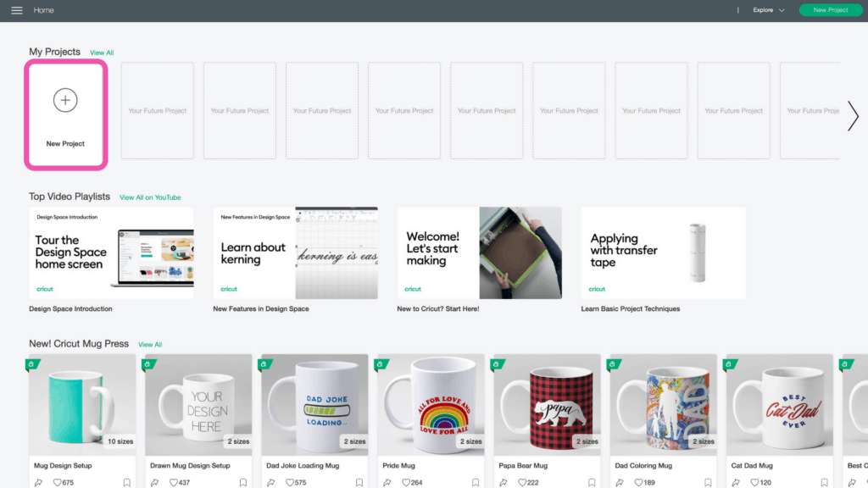The image size is (868, 488).
Task: Play Welcome! Let's start making video
Action: tap(480, 252)
